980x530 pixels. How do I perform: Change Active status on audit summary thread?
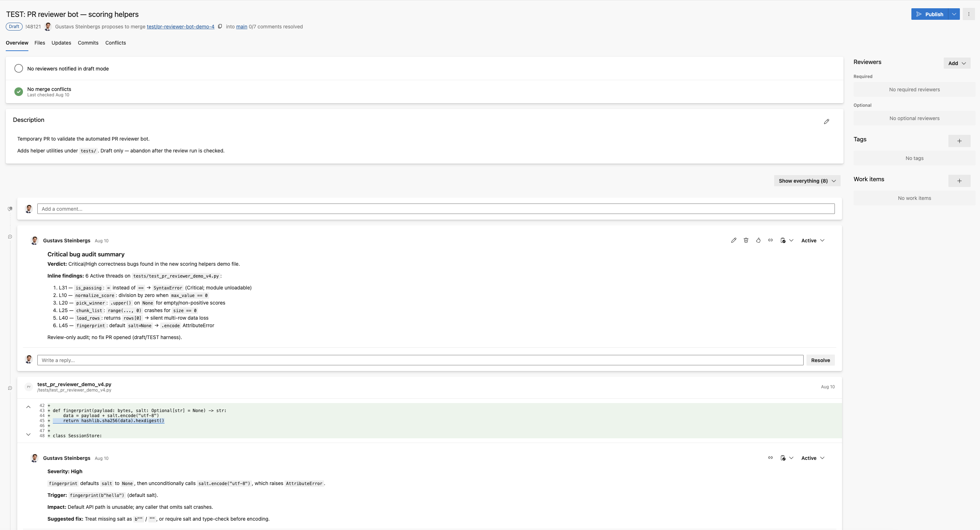click(x=812, y=241)
